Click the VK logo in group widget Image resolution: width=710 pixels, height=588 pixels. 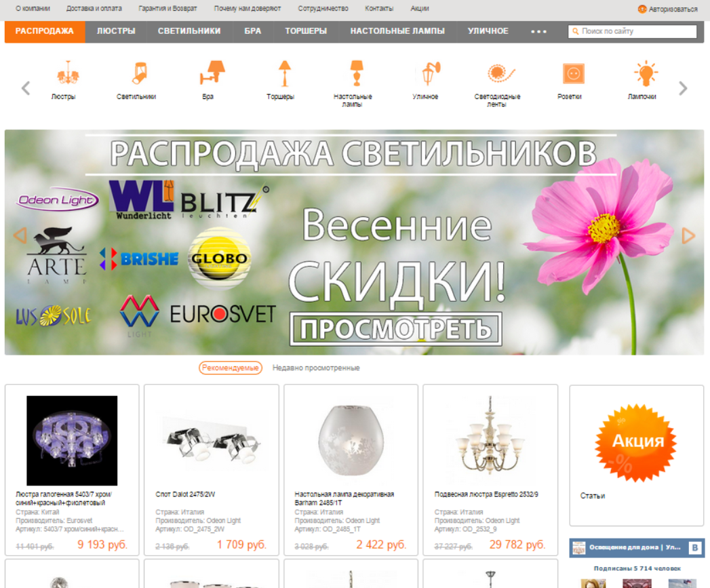pyautogui.click(x=695, y=548)
